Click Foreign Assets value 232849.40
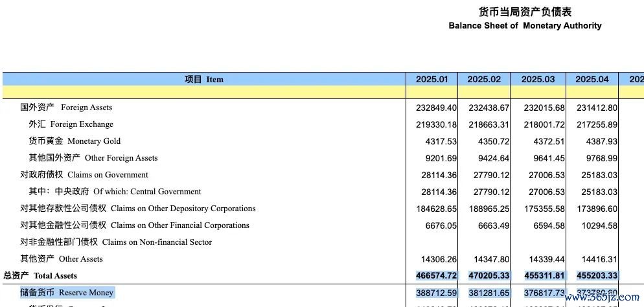Screen dimensions: 644x307 (436, 108)
